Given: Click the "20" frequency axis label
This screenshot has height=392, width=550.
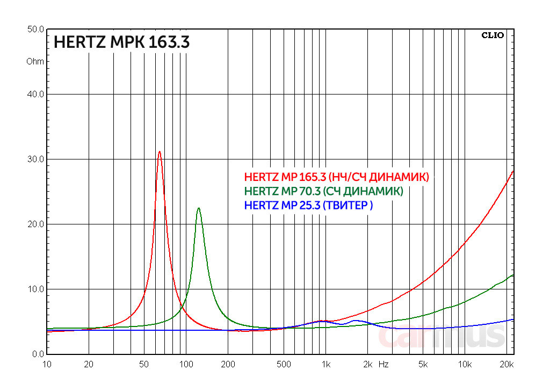Looking at the screenshot, I should tap(89, 365).
